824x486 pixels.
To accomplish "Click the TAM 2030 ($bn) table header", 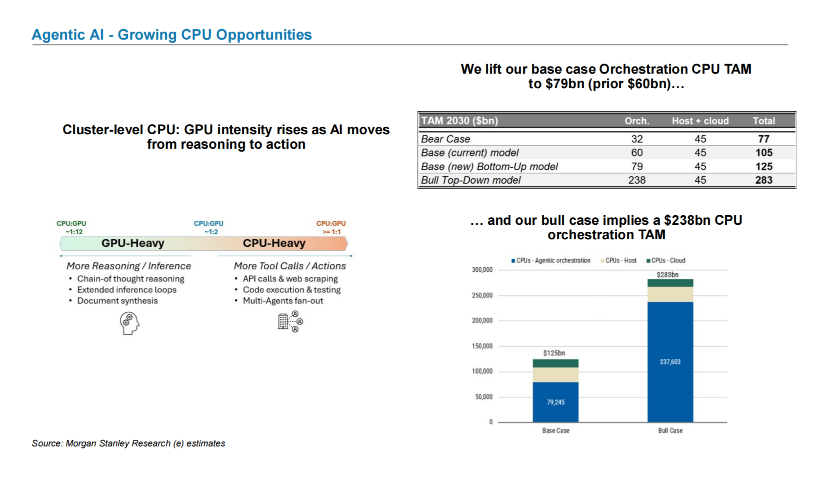I will [x=459, y=120].
